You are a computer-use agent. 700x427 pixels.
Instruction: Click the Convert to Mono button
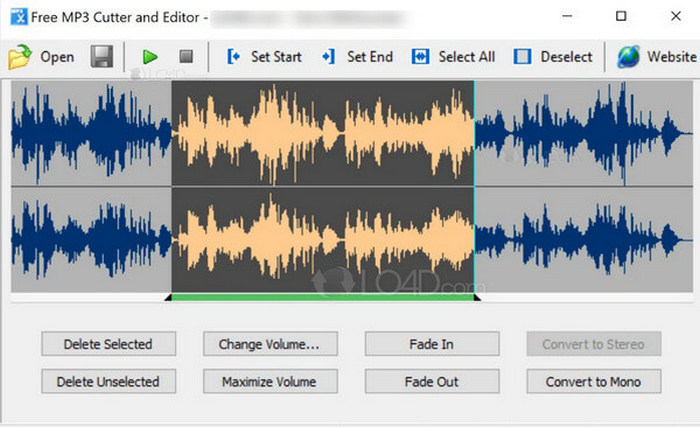click(x=594, y=381)
